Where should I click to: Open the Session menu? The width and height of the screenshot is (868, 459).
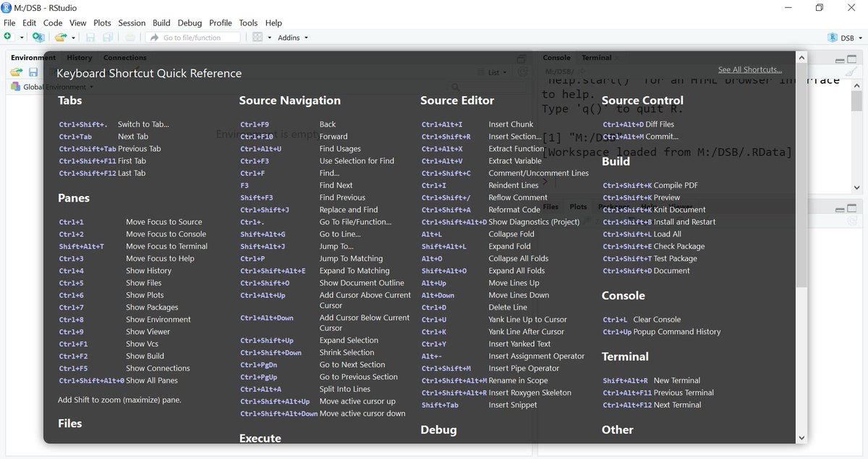pyautogui.click(x=132, y=23)
